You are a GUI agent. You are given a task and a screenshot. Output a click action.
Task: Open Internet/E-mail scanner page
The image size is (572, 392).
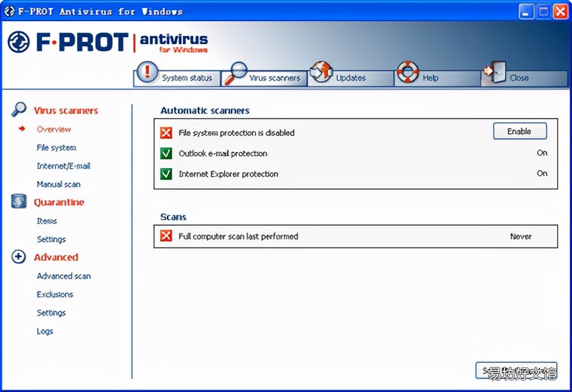tap(63, 166)
